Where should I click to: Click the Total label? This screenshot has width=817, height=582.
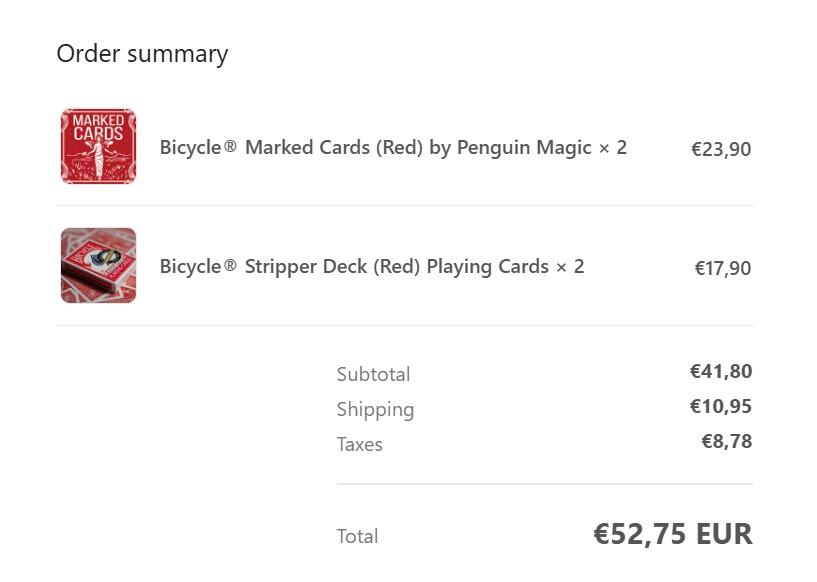tap(357, 536)
